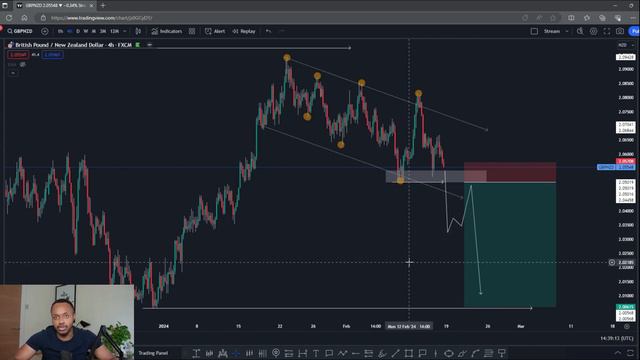The height and width of the screenshot is (360, 640).
Task: Select the Fib retracement lines tool
Action: (489, 353)
